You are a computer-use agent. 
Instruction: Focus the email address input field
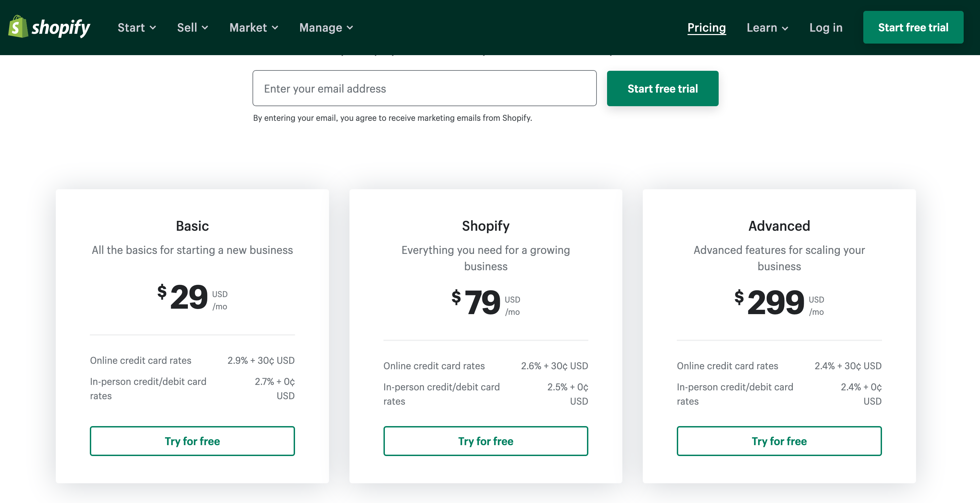[x=424, y=88]
